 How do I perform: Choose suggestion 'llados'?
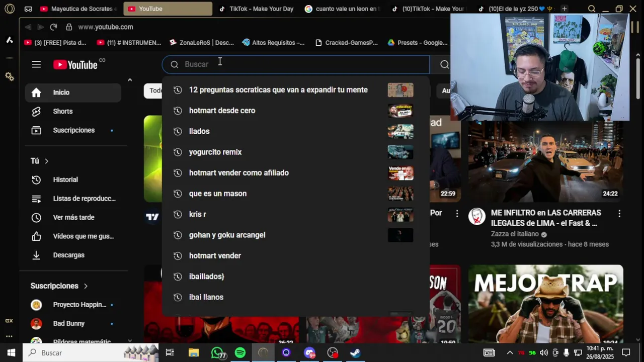pyautogui.click(x=296, y=131)
